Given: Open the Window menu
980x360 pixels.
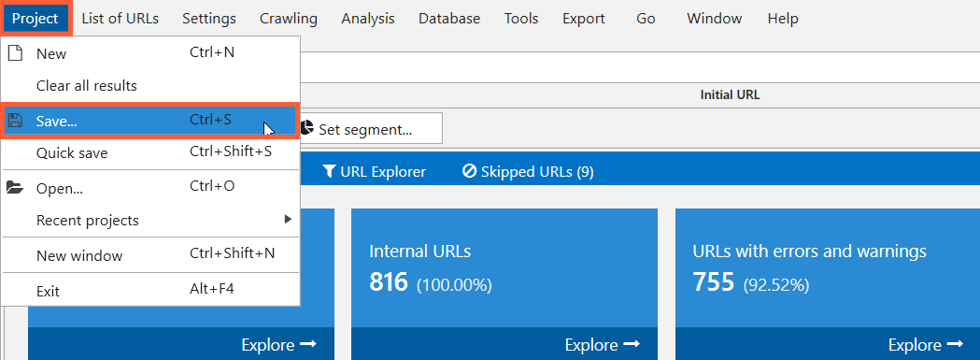Looking at the screenshot, I should [x=715, y=19].
